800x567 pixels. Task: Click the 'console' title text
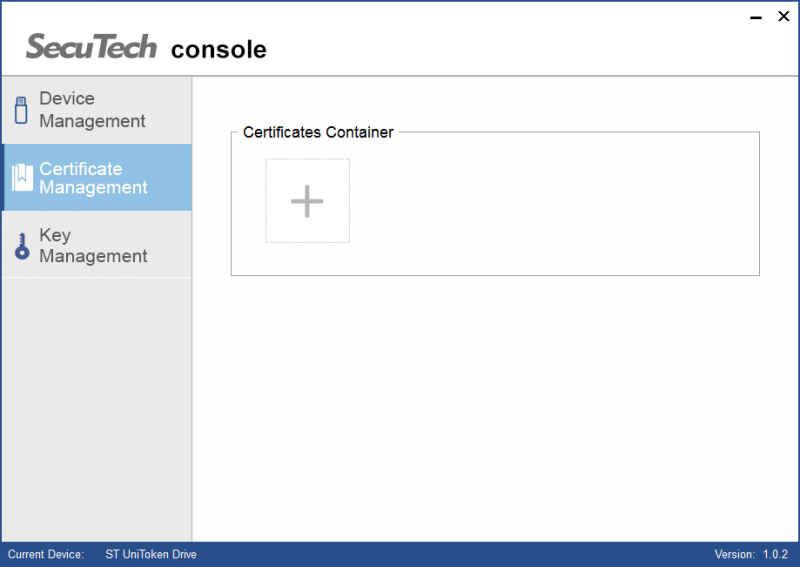coord(218,50)
